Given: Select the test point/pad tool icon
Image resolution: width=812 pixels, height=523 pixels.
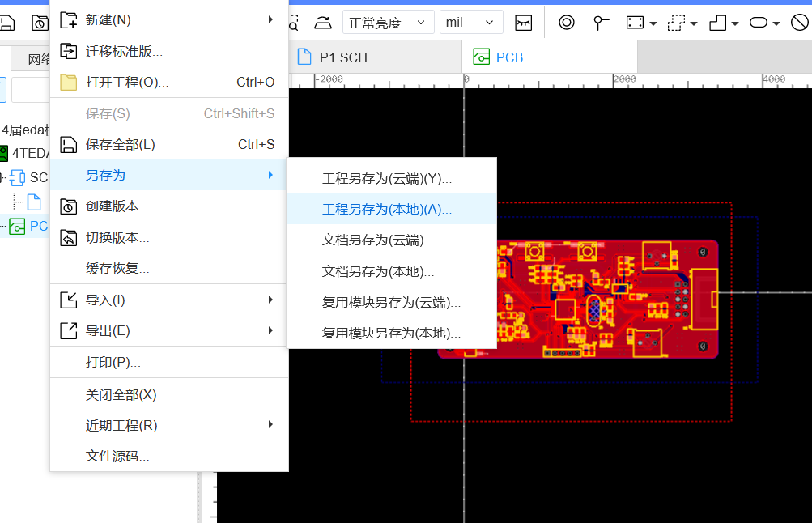Looking at the screenshot, I should pyautogui.click(x=600, y=22).
